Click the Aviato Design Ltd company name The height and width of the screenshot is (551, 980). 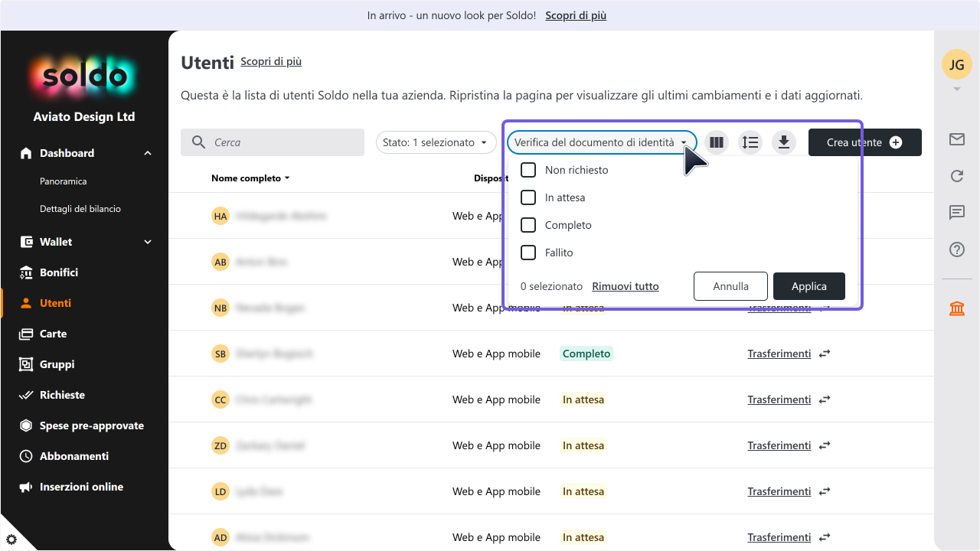[84, 117]
